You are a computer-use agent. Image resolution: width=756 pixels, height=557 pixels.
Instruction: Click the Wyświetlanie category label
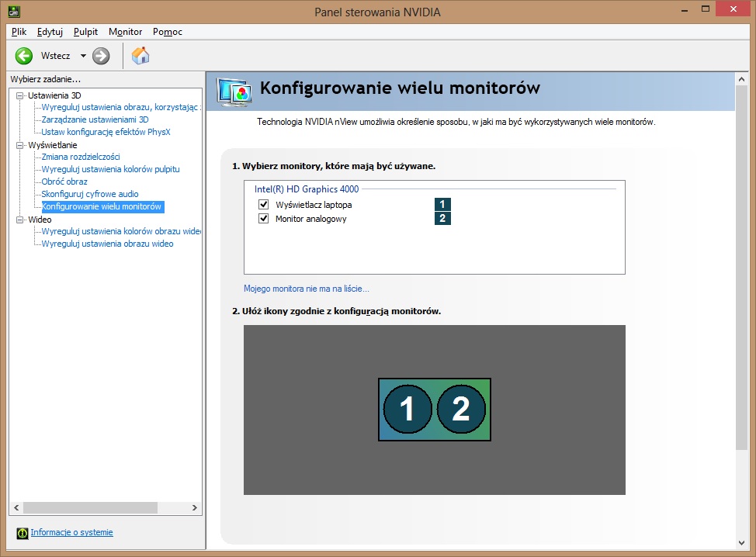point(53,145)
